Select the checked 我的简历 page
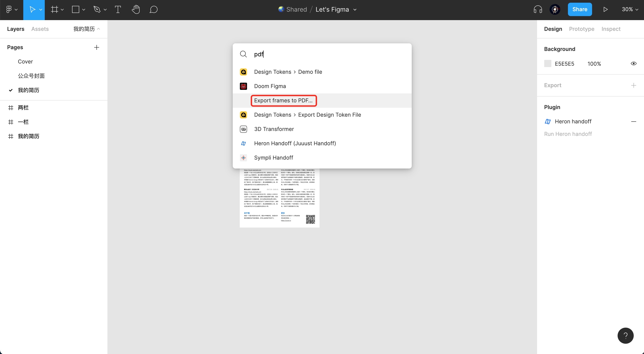 point(28,90)
